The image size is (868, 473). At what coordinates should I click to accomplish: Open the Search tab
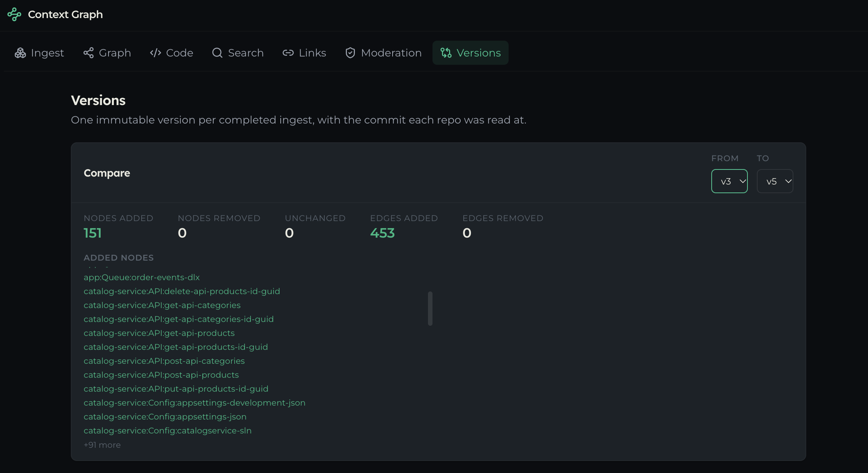click(238, 53)
